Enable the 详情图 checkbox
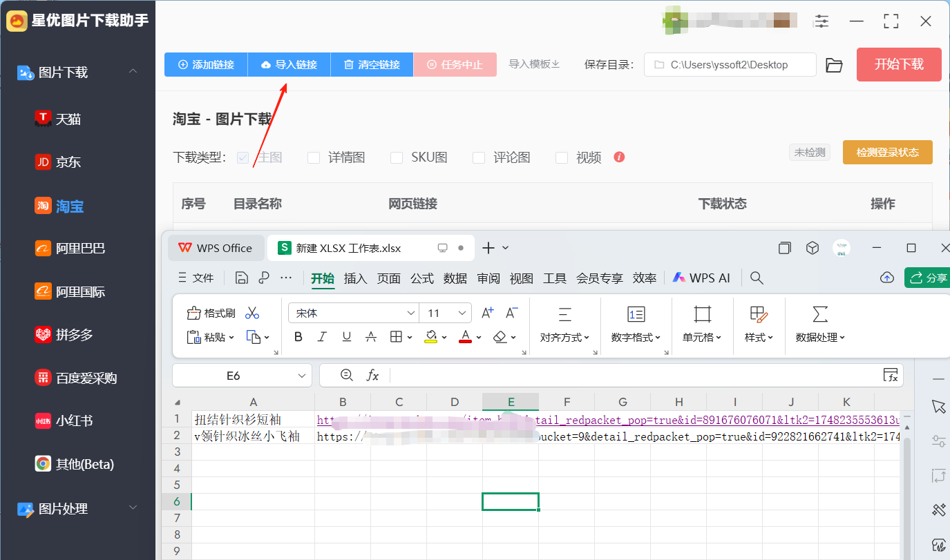 click(x=314, y=157)
